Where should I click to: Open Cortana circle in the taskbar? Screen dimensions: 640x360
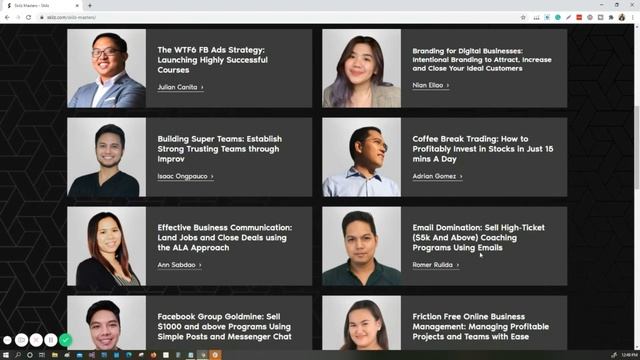[x=30, y=355]
